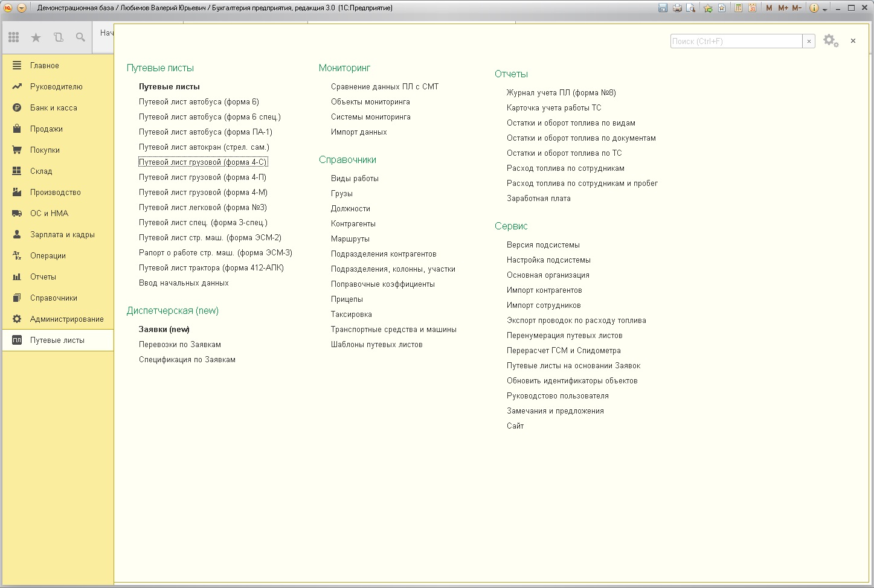Click the printer icon in title bar

(x=677, y=8)
